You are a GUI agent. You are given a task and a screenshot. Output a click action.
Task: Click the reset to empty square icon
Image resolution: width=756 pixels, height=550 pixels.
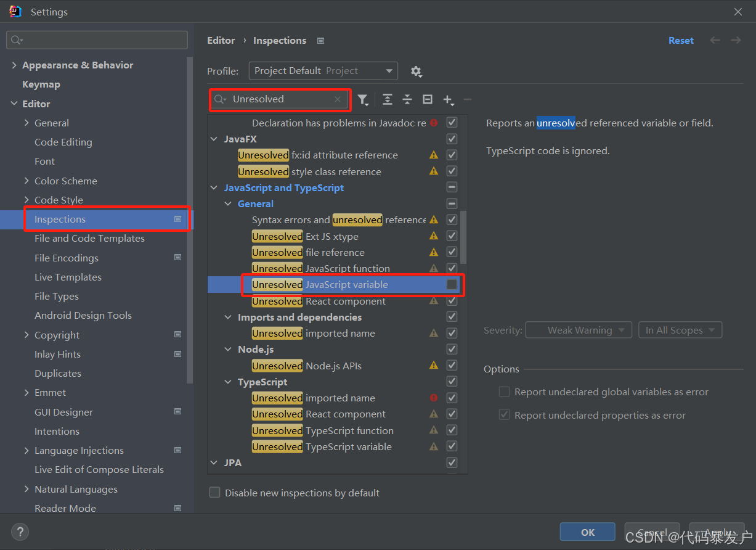click(x=428, y=100)
